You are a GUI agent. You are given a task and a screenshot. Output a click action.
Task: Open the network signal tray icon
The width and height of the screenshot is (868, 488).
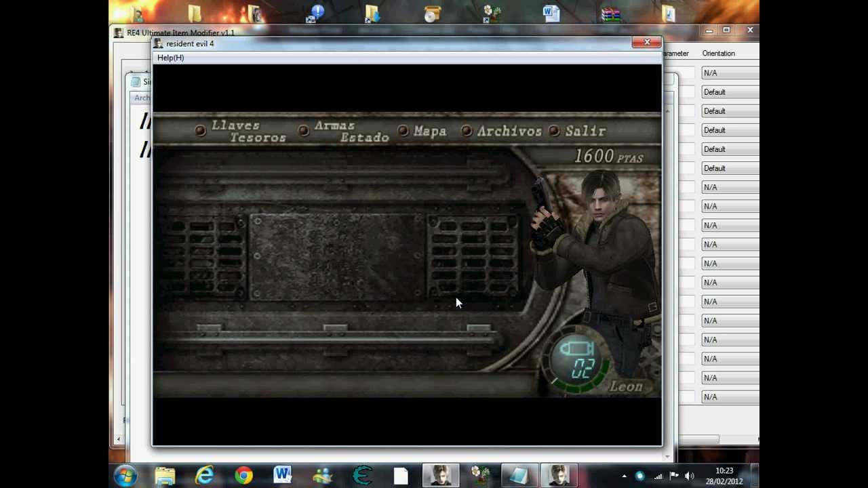658,476
